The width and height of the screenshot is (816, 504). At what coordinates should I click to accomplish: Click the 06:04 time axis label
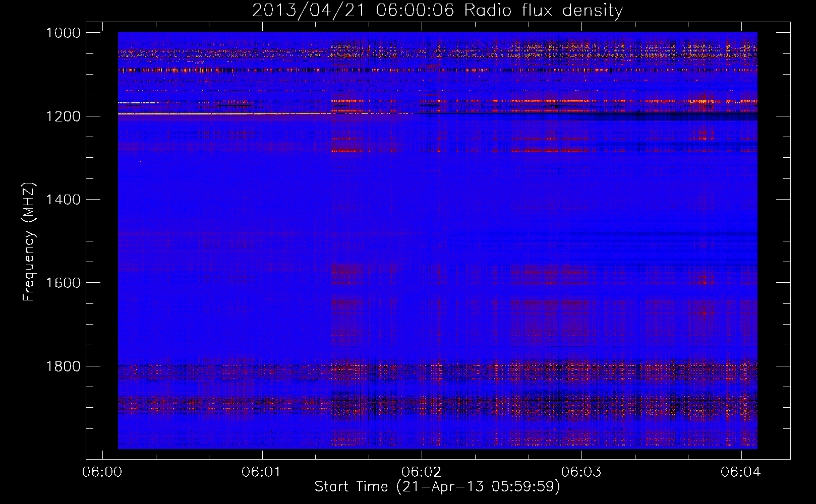741,472
